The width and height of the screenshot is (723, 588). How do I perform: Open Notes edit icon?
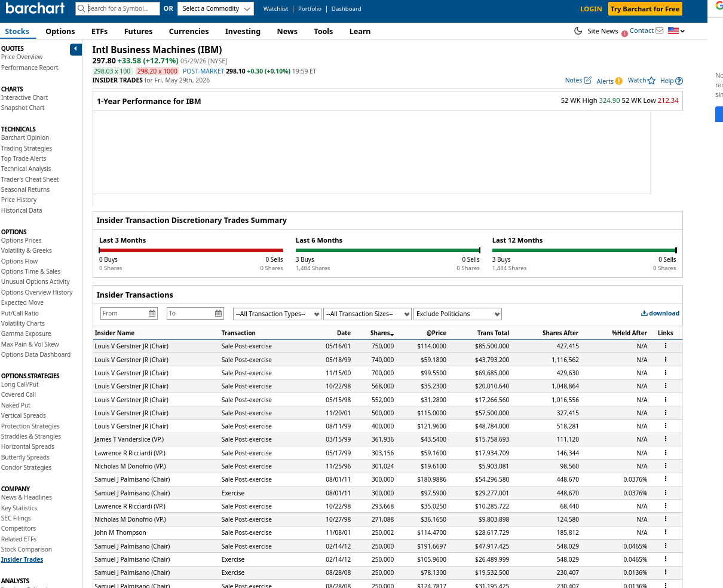(x=587, y=80)
